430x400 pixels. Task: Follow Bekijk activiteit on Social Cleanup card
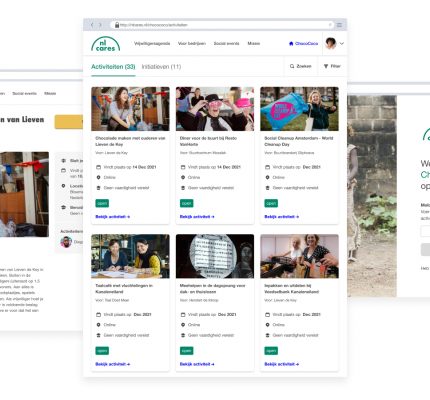(282, 217)
